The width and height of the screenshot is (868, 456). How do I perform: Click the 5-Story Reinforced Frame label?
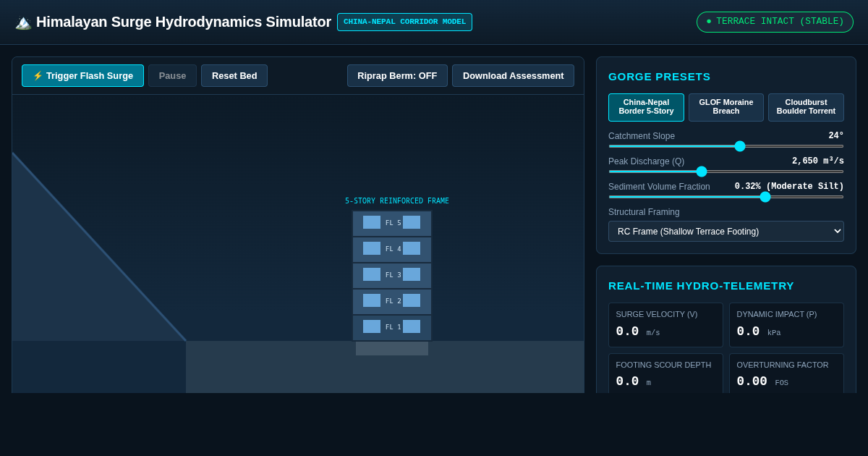point(397,201)
